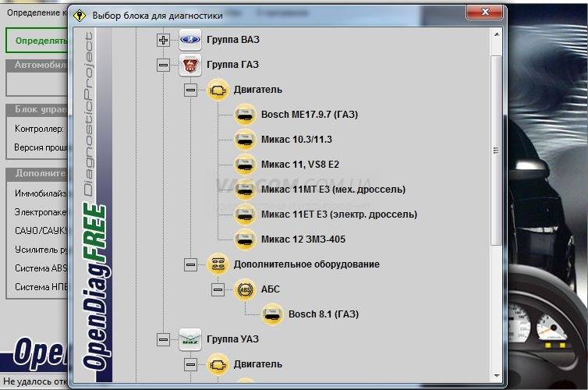Screen dimensions: 588x390
Task: Select Двигатель label under Группа УАЗ
Action: (x=257, y=363)
